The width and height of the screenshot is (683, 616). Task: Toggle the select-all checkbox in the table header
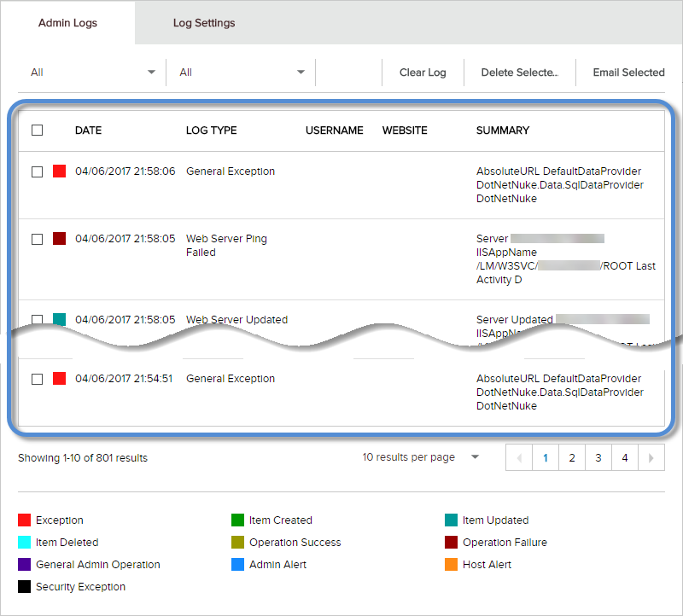point(37,131)
